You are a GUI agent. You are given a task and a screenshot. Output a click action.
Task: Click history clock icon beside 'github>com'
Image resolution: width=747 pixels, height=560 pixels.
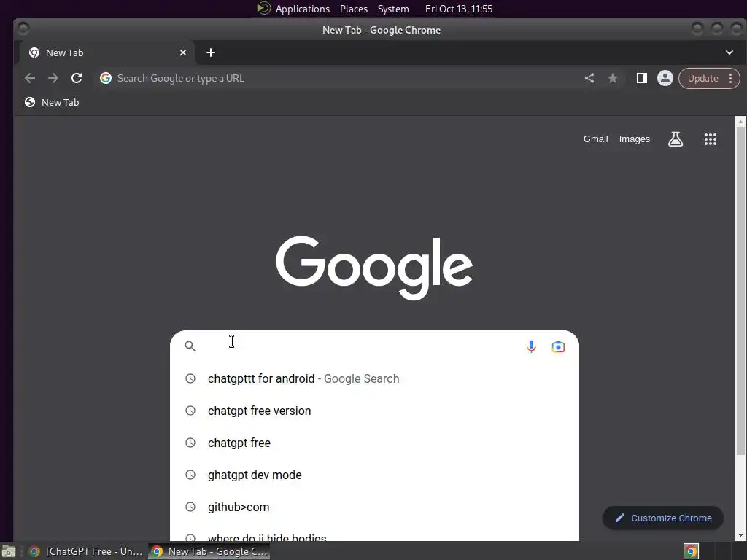coord(190,507)
